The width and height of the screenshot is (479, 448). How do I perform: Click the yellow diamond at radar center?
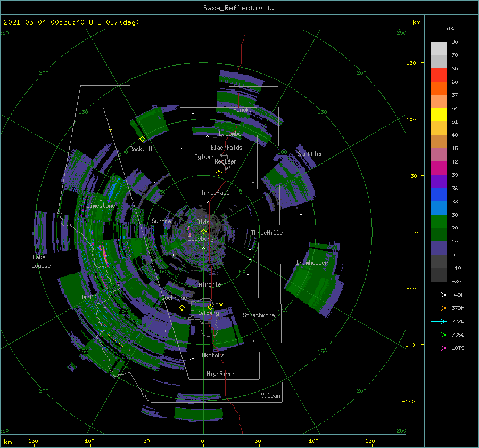pyautogui.click(x=203, y=232)
